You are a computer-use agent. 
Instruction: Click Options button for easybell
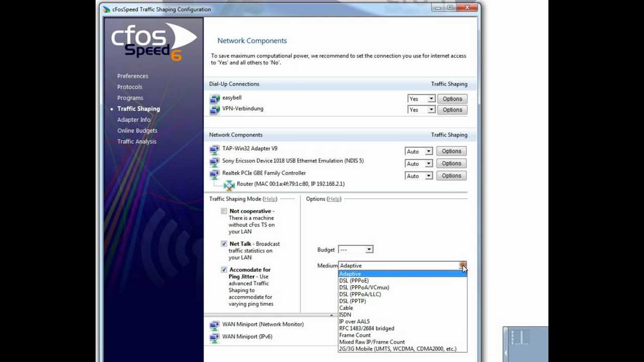pos(452,99)
